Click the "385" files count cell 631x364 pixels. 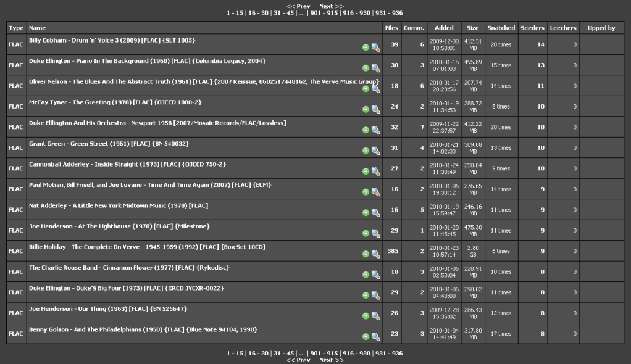tap(393, 251)
